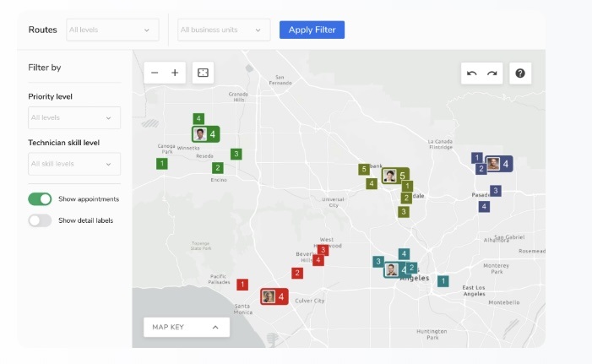592x364 pixels.
Task: Click the Apply Filter button
Action: (x=312, y=30)
